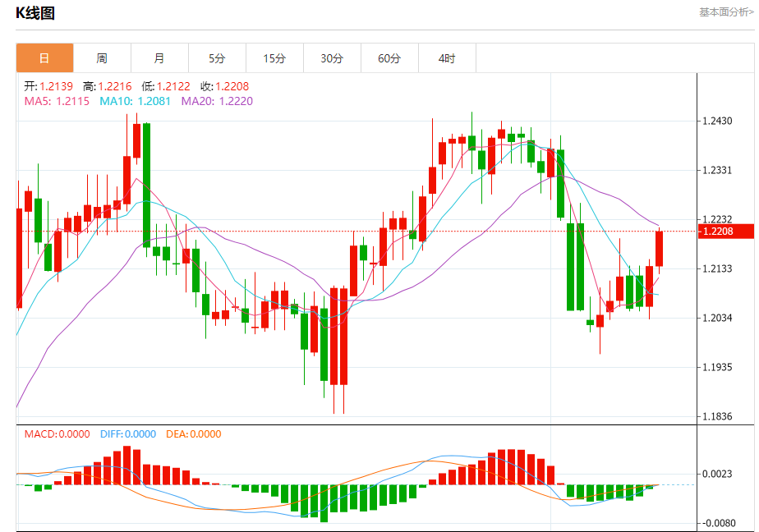The height and width of the screenshot is (532, 759).
Task: Click the DIFF:0.0000 indicator label
Action: (128, 433)
